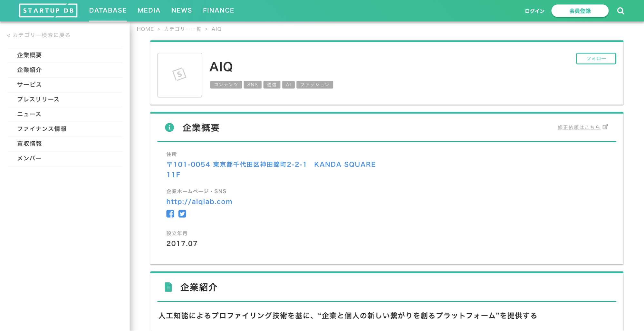Image resolution: width=644 pixels, height=331 pixels.
Task: Click the フォロー button
Action: [596, 59]
